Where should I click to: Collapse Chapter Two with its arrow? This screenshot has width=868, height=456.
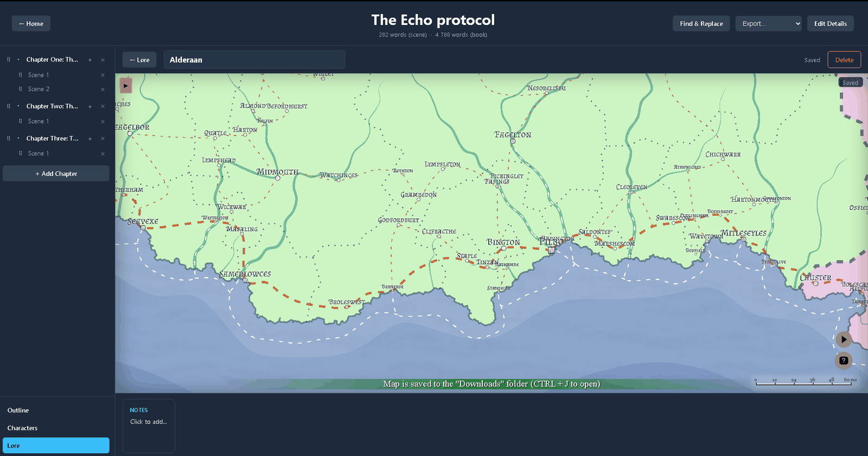click(x=18, y=106)
